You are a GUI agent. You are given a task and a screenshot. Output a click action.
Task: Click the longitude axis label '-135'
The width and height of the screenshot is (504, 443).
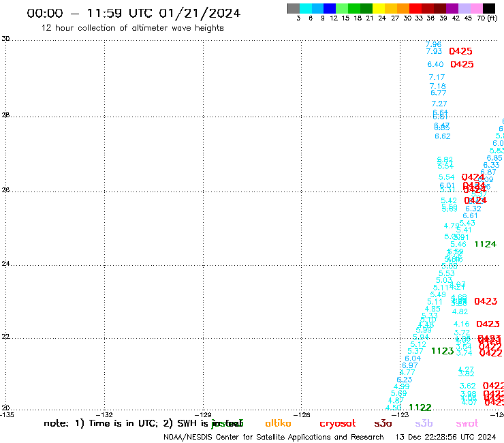7,414
